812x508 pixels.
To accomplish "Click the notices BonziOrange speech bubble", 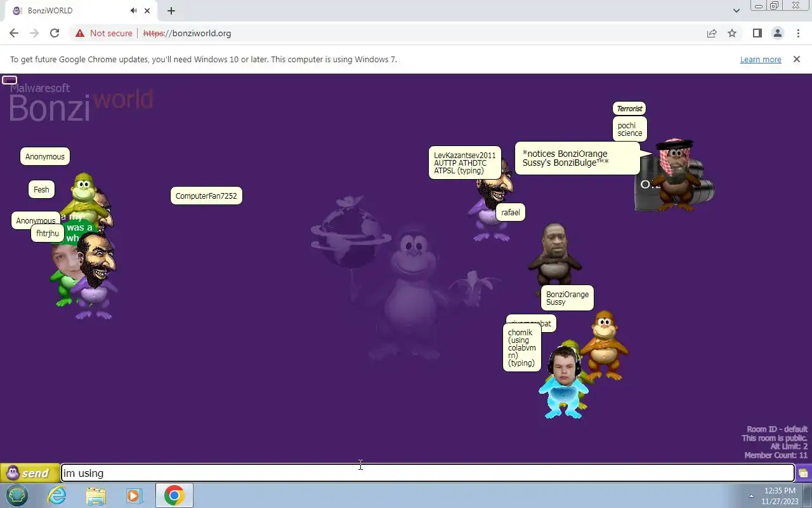I will [577, 158].
